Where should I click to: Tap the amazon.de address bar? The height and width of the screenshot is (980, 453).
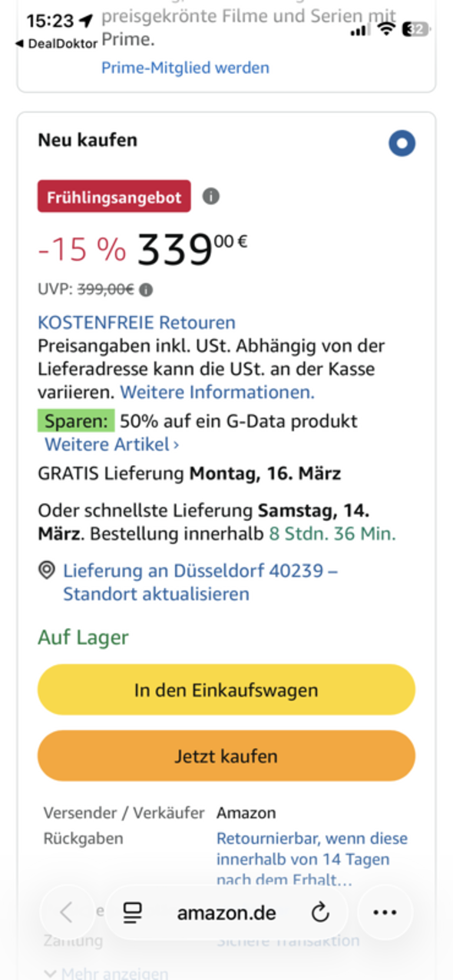pos(226,912)
